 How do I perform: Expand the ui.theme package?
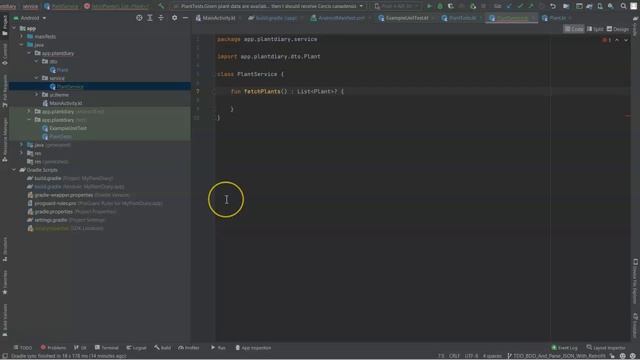(x=37, y=95)
